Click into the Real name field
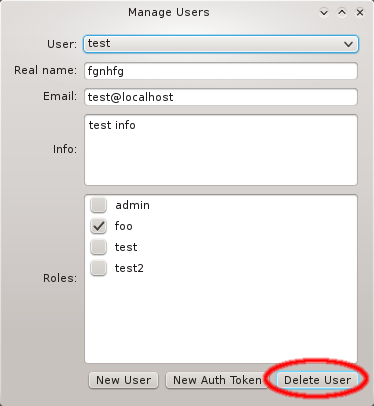374x406 pixels. (221, 71)
